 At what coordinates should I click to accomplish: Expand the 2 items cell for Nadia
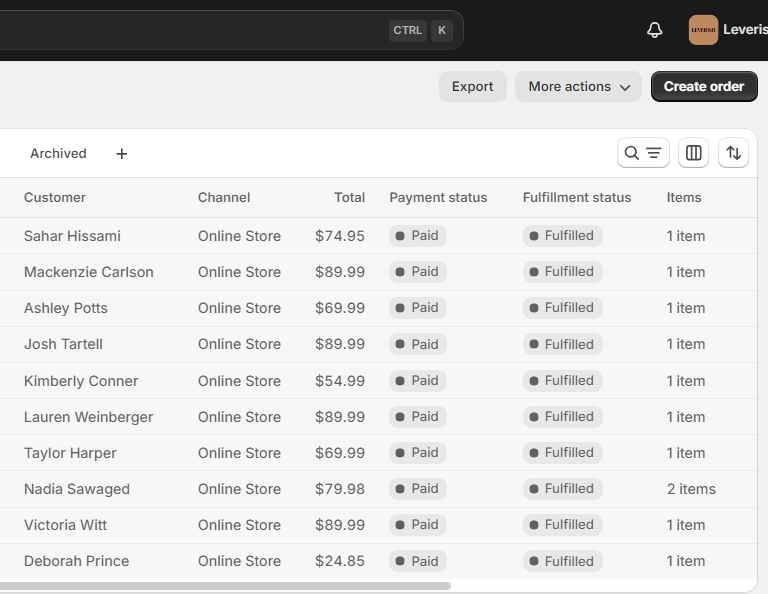click(x=691, y=489)
